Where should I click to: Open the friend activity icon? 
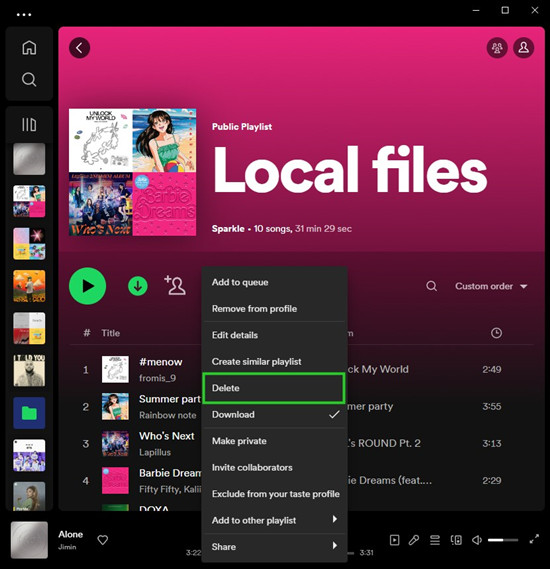(x=497, y=48)
